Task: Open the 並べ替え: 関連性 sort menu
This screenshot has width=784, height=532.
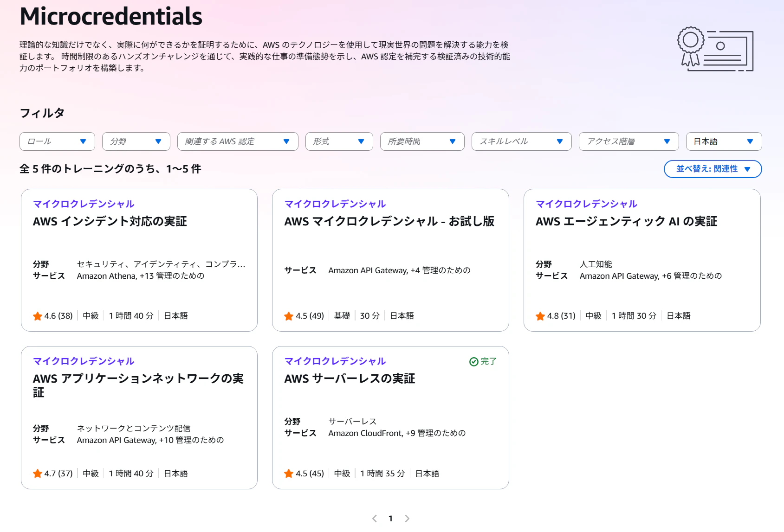Action: [713, 169]
